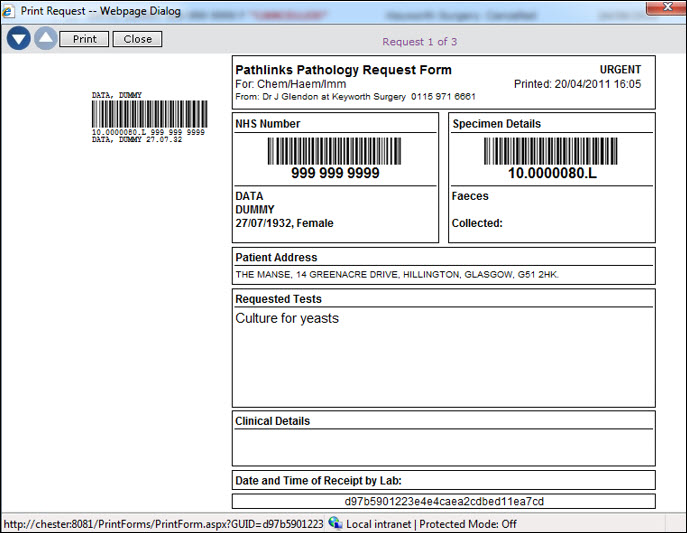The image size is (687, 533).
Task: Click the URGENT label on form
Action: coord(620,69)
